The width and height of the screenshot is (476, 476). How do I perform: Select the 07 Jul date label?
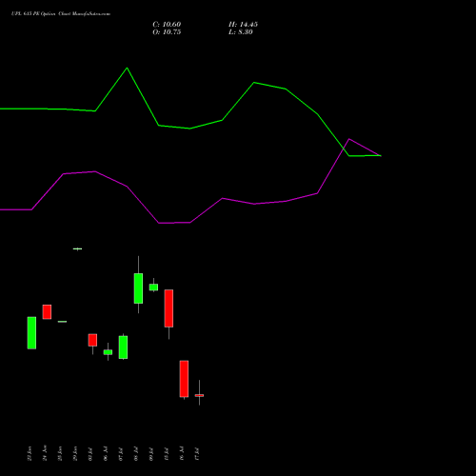tap(121, 453)
